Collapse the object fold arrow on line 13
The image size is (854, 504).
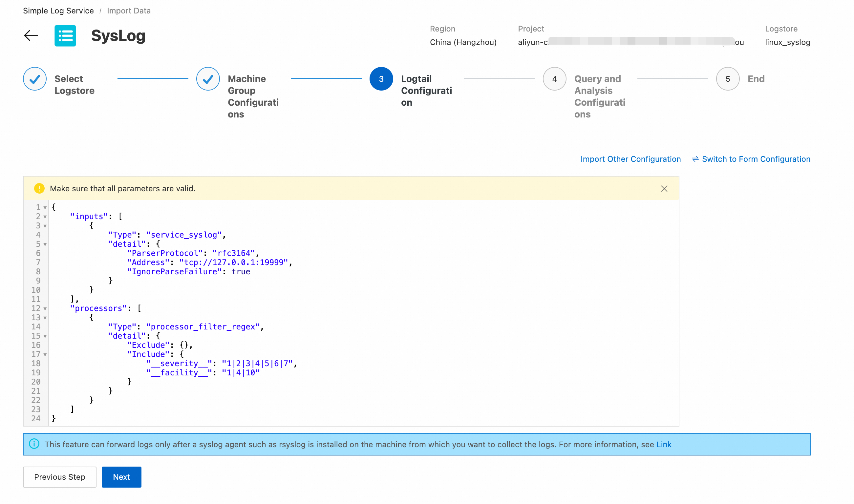coord(45,318)
